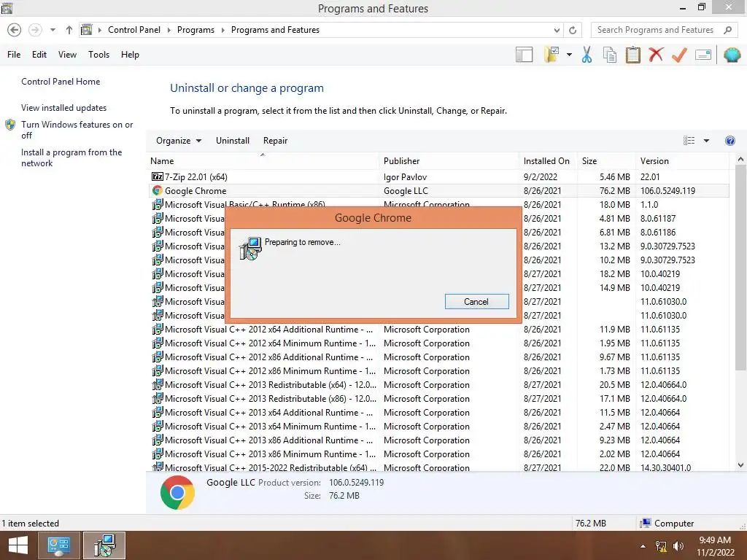Go up one level with Up arrow
Viewport: 747px width, 560px height.
coord(69,30)
